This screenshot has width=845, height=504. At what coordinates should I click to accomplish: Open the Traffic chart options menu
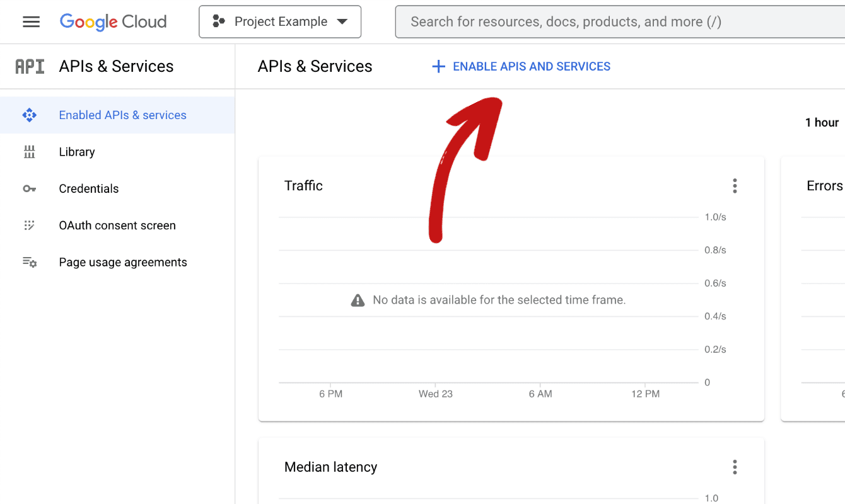(x=735, y=186)
